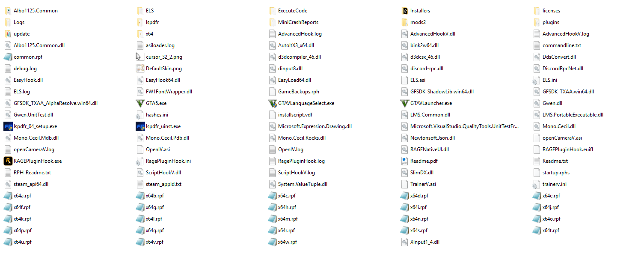Click the file name Mono.Cecil.Rocks.dll
Viewport: 644px width, 272px height.
tap(302, 138)
